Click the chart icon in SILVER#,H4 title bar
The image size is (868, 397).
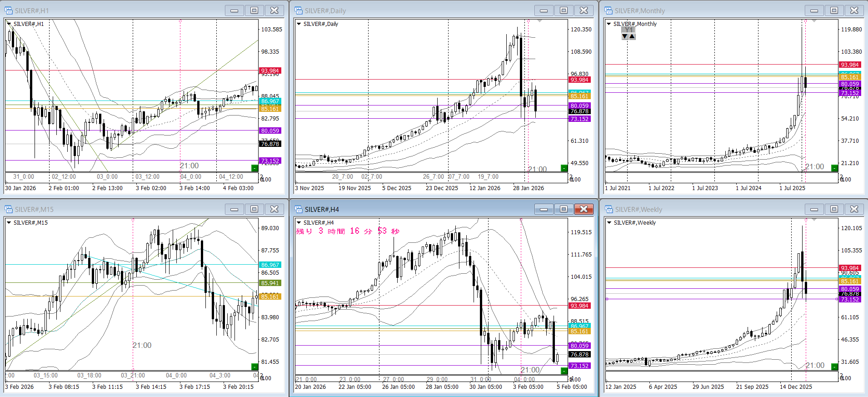299,209
